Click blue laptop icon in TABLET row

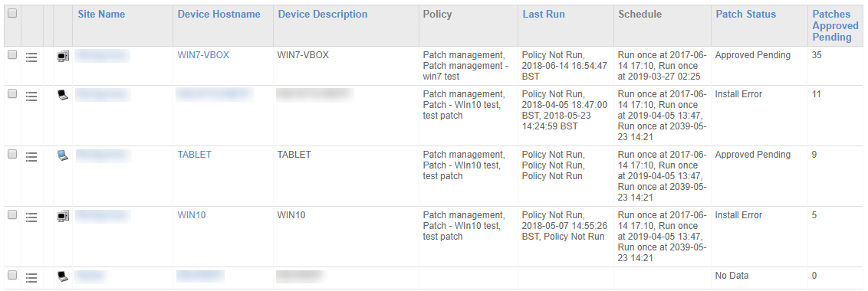point(63,155)
